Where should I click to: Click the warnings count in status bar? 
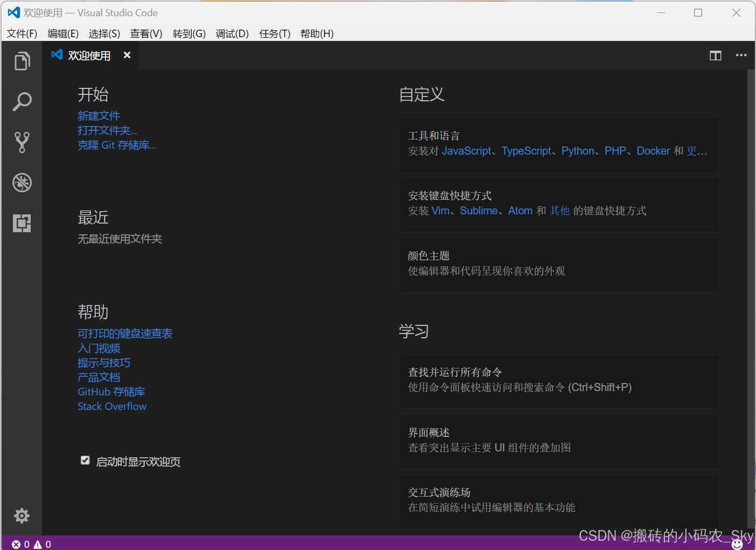[43, 544]
